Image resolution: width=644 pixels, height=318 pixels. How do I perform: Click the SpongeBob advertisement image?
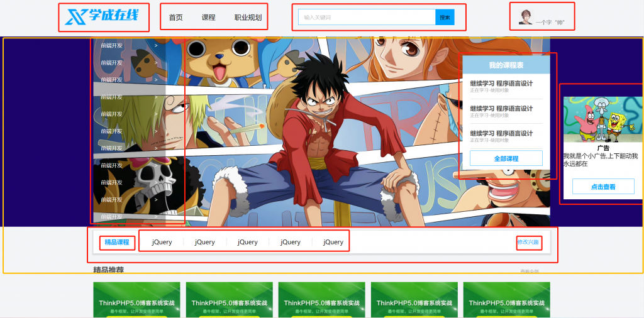(603, 119)
